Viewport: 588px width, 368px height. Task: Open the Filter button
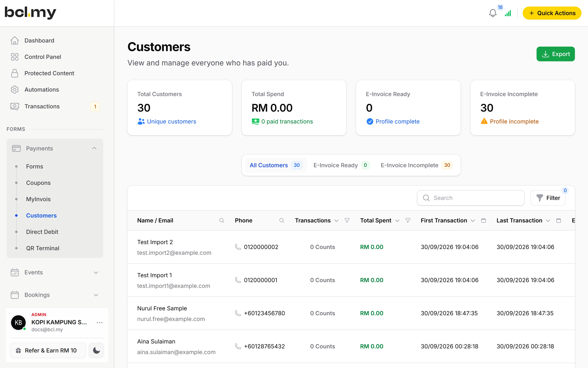click(x=548, y=198)
